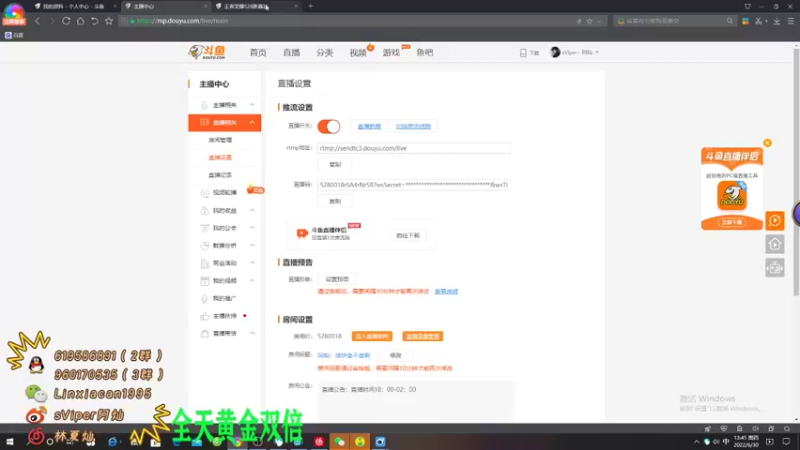Bookmark the page with star icon
Screen dimensions: 800x450
[109, 21]
